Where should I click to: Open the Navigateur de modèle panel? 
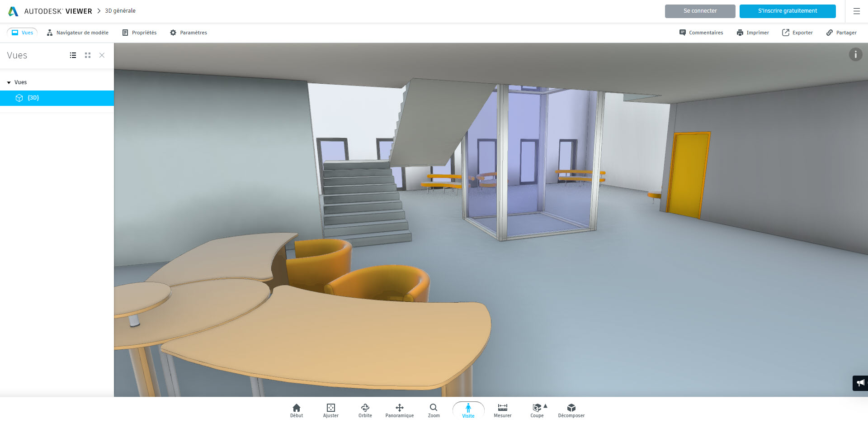pyautogui.click(x=78, y=33)
